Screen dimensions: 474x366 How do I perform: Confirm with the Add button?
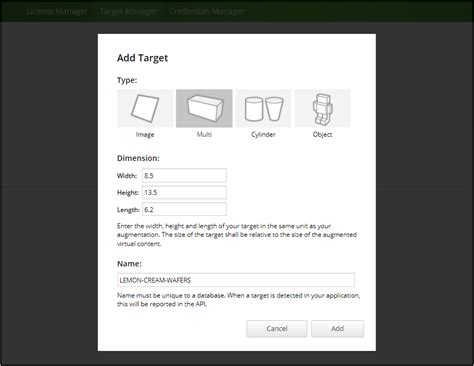click(337, 329)
